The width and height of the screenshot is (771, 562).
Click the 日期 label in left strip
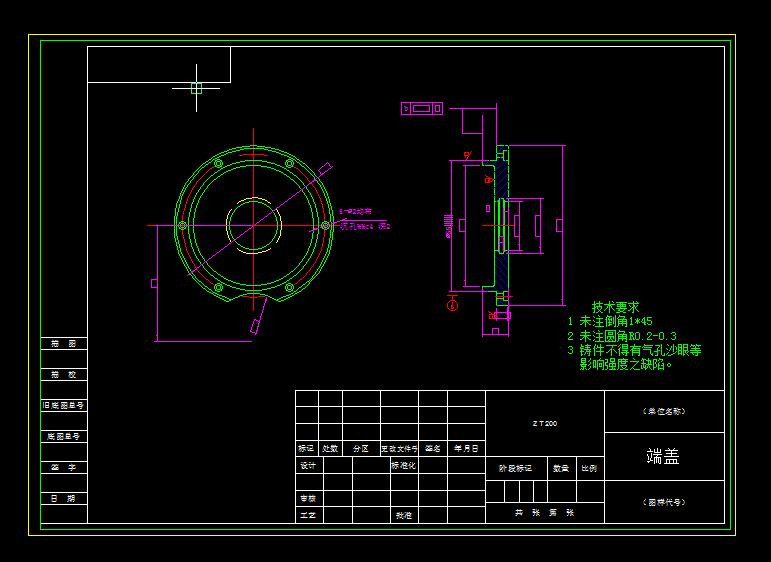63,499
